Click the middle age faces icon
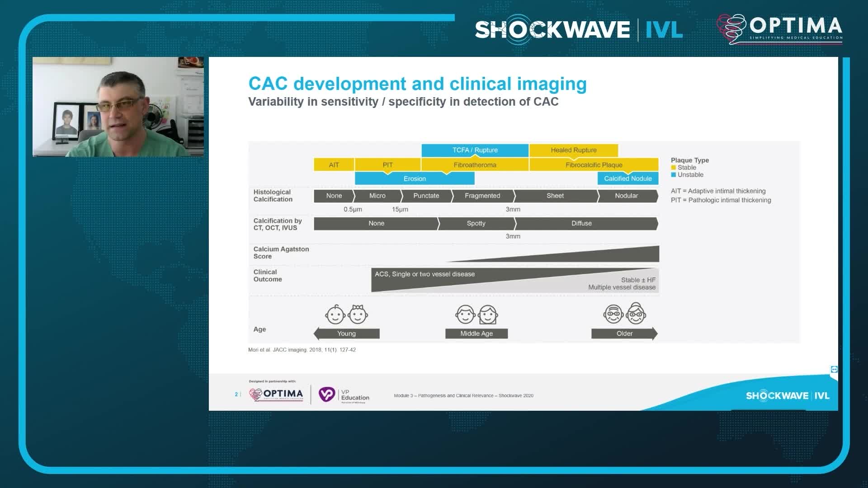This screenshot has width=868, height=488. [476, 314]
